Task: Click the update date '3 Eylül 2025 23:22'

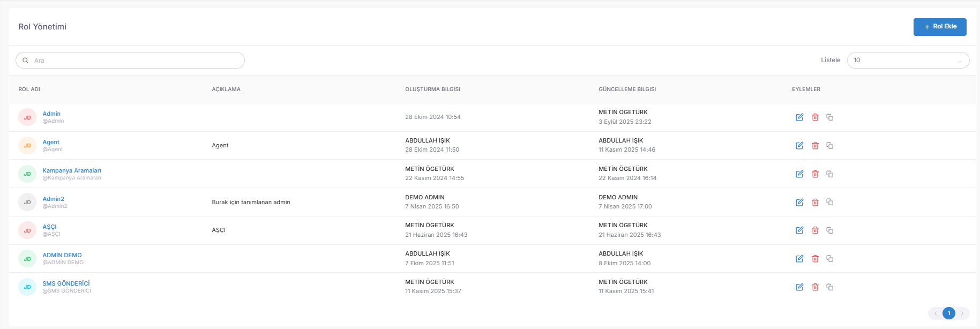Action: [x=625, y=122]
